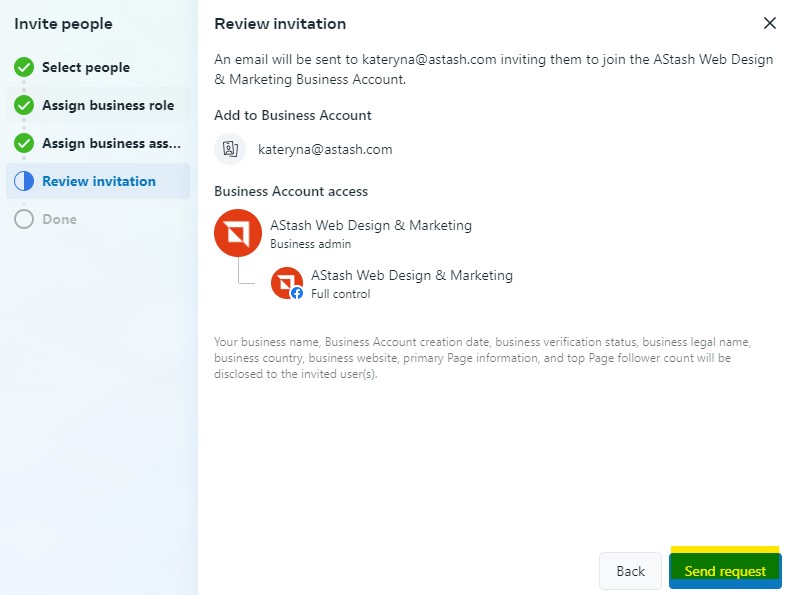Click the Back button
The image size is (796, 595).
(x=631, y=571)
